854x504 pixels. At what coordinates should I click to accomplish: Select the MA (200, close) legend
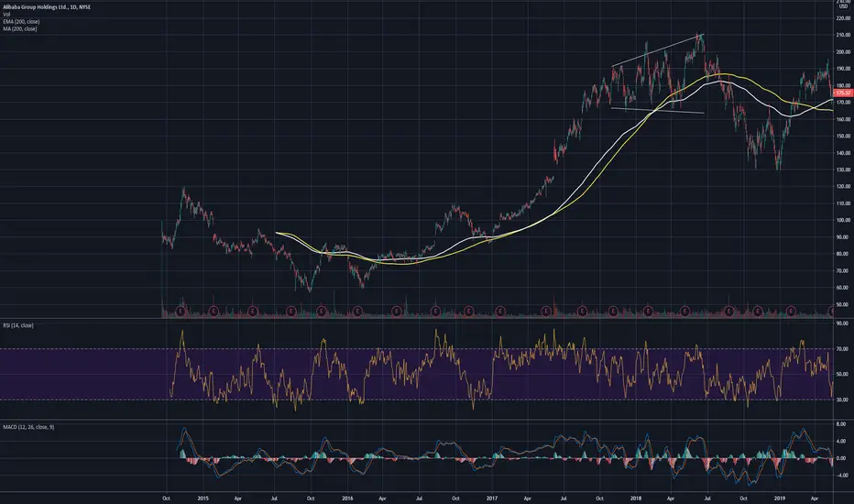coord(20,29)
